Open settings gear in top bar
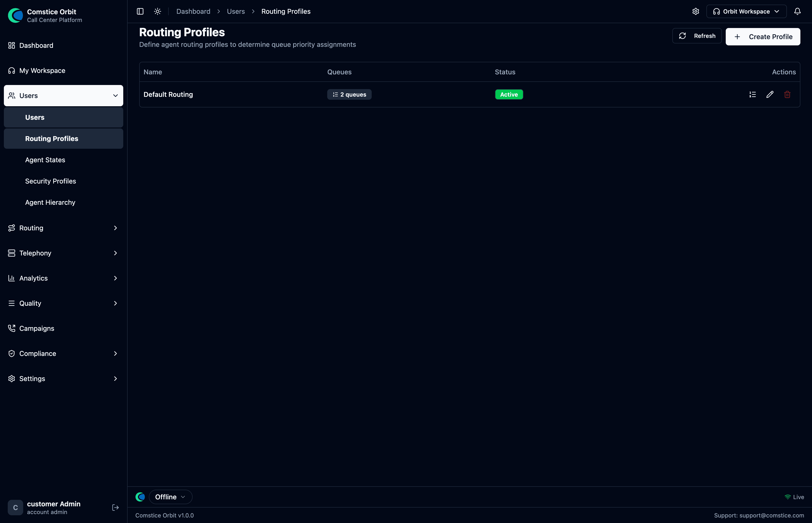The image size is (812, 523). pos(696,11)
